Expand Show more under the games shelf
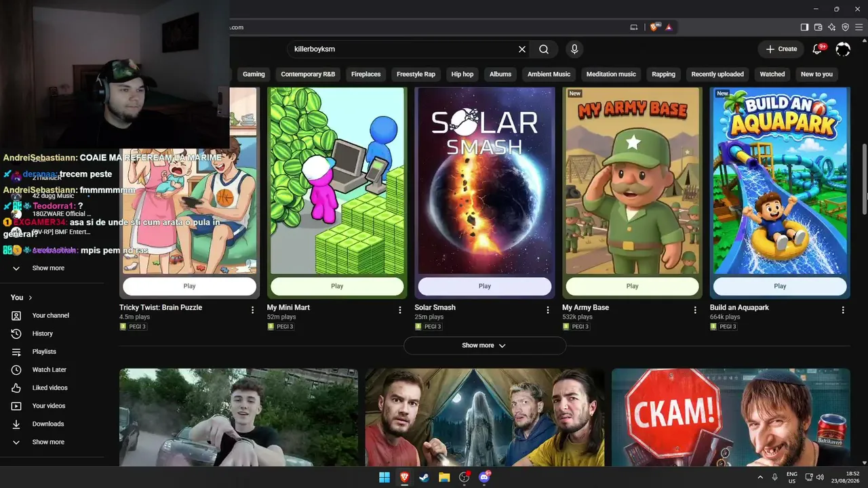 pos(484,346)
